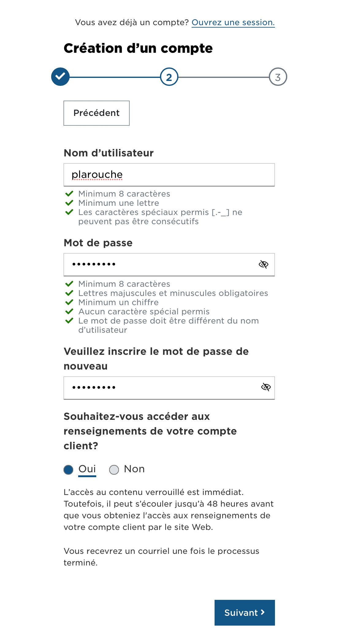
Task: Click the green check beside "Minimum un chiffre"
Action: pos(69,302)
